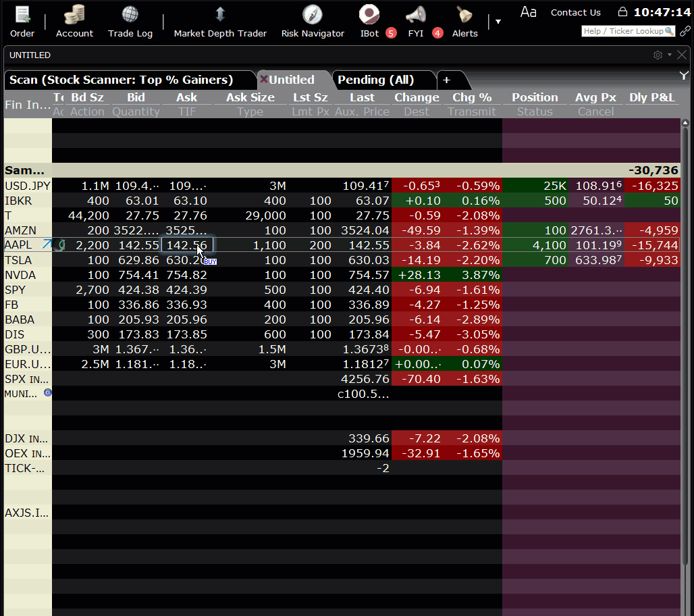The image size is (694, 616).
Task: Click the refresh icon in the AAPL row
Action: pos(62,245)
